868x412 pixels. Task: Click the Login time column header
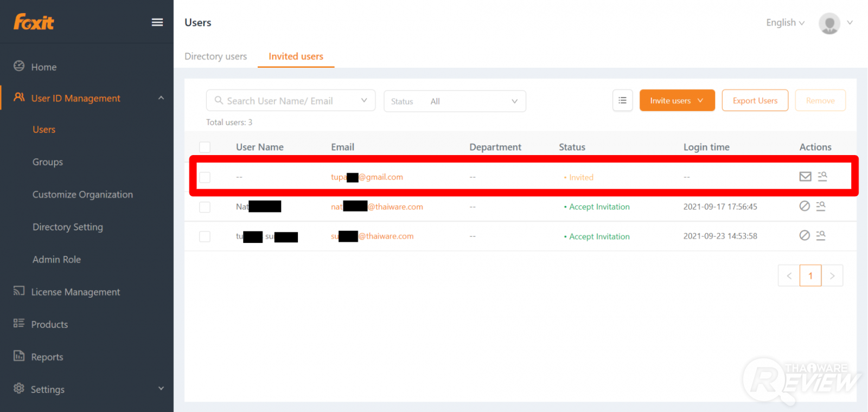click(x=706, y=147)
